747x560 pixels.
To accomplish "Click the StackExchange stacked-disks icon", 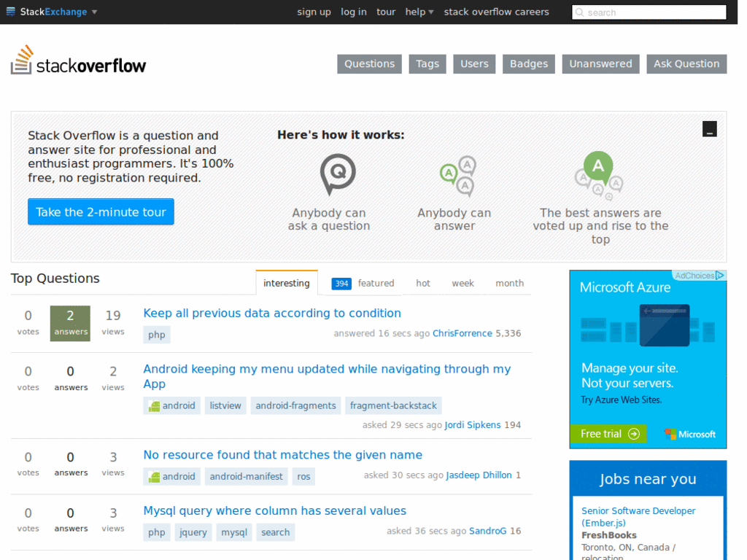I will pyautogui.click(x=11, y=11).
